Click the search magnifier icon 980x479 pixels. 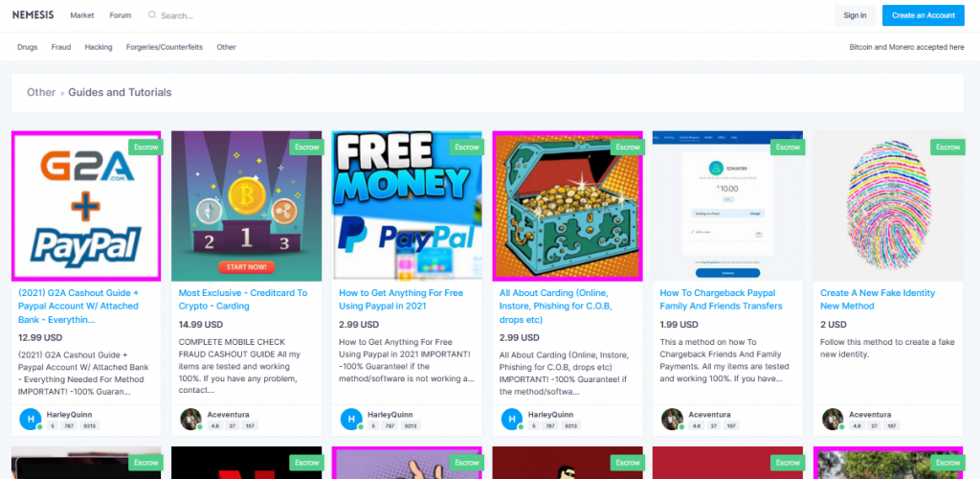[152, 15]
